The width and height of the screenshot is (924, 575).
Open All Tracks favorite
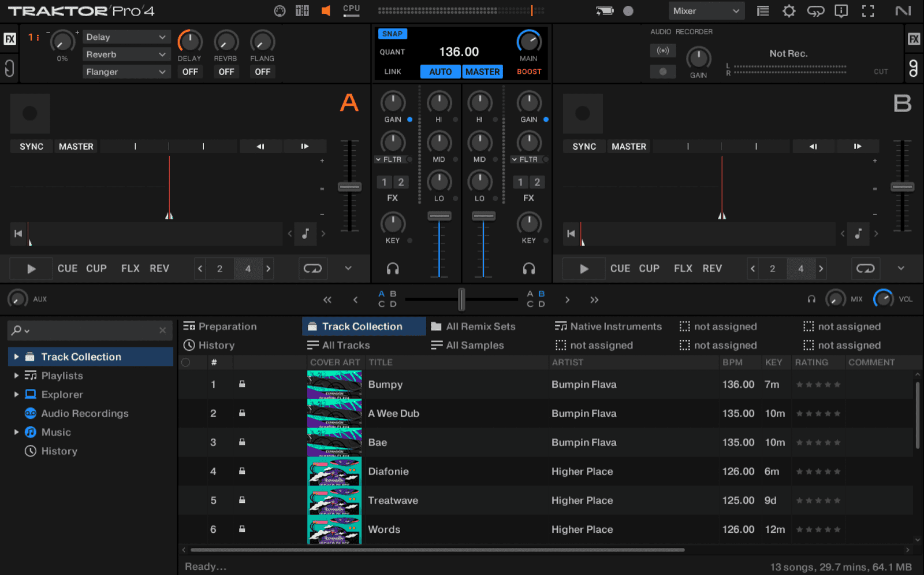[338, 345]
